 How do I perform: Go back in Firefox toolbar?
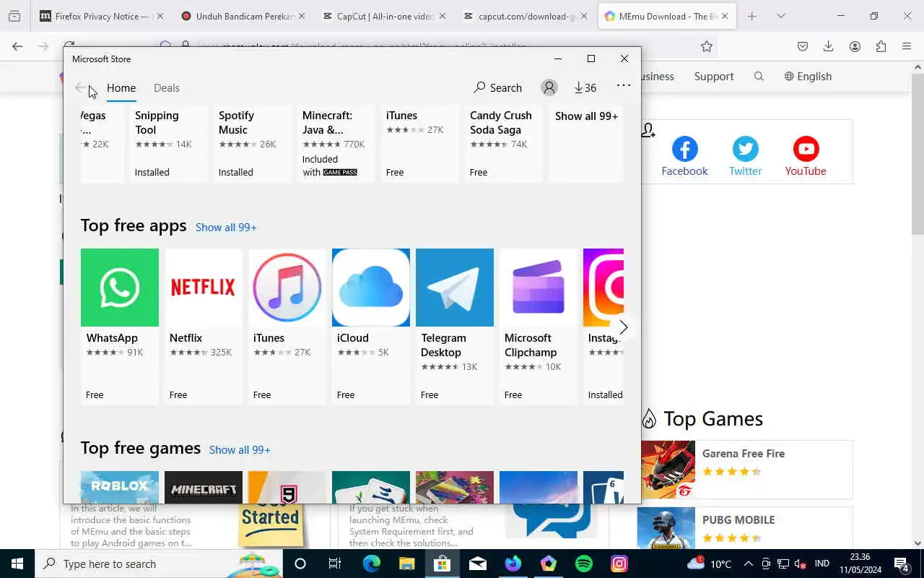tap(17, 46)
